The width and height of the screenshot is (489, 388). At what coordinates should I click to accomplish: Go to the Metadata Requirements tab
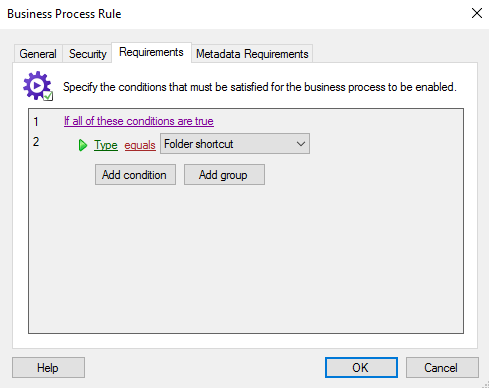252,54
